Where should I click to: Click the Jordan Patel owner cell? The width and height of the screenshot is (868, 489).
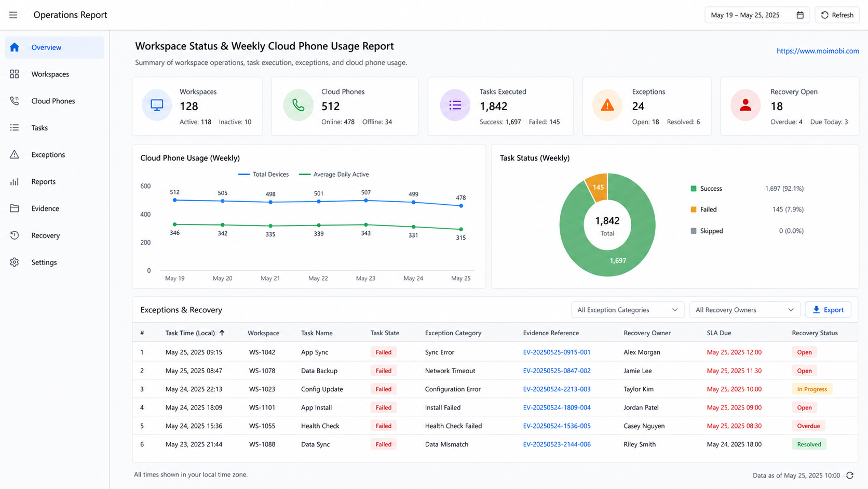coord(641,408)
